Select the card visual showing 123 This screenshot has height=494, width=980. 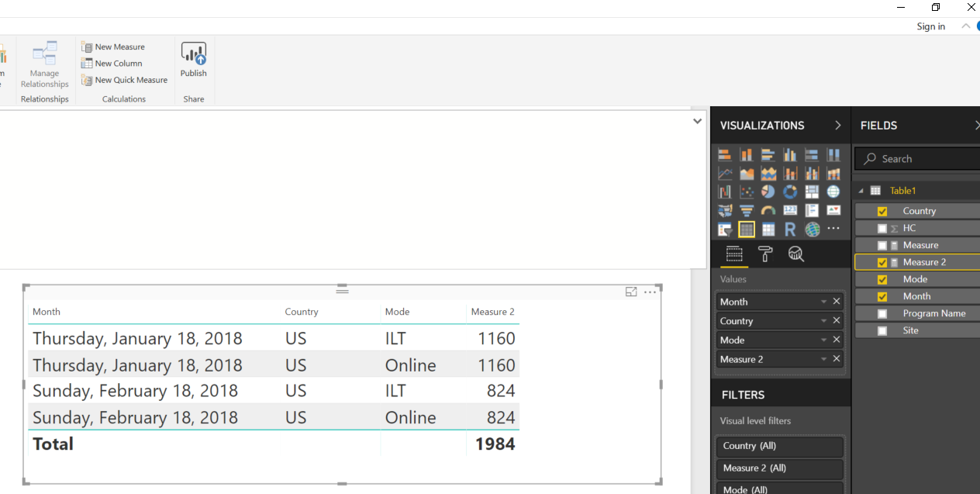pos(790,210)
